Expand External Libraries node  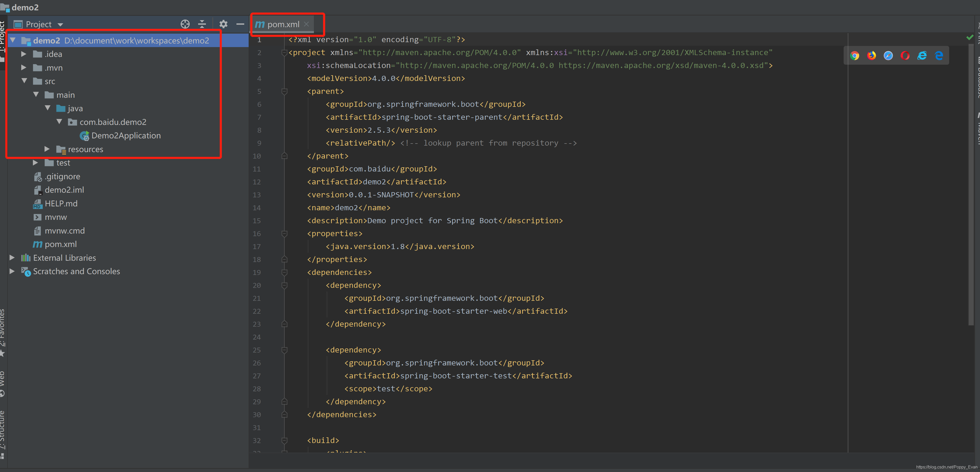tap(12, 258)
